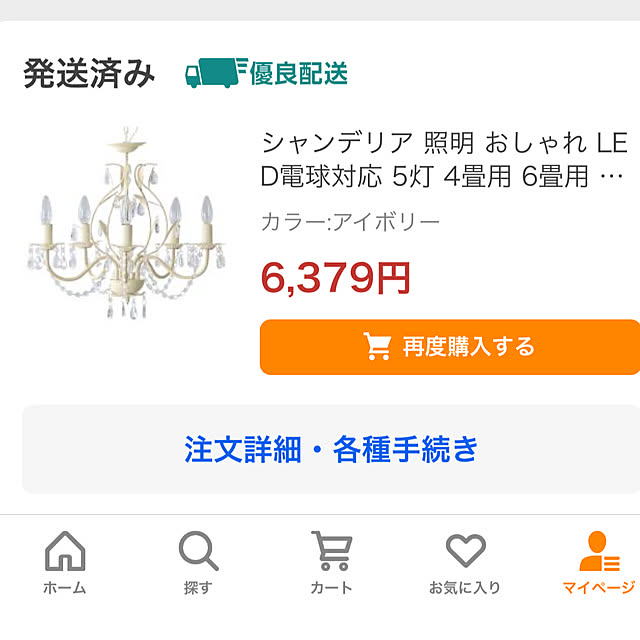The height and width of the screenshot is (640, 640).
Task: Open the お気に入り tab label
Action: click(x=465, y=588)
